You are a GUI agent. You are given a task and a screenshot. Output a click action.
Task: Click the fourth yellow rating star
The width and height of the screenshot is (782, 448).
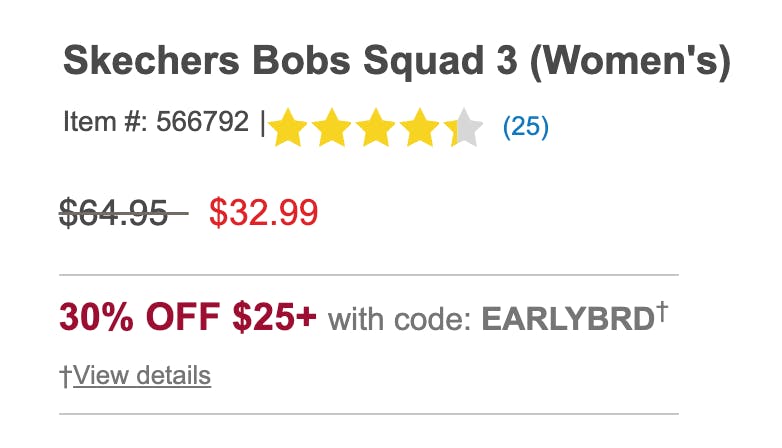421,128
